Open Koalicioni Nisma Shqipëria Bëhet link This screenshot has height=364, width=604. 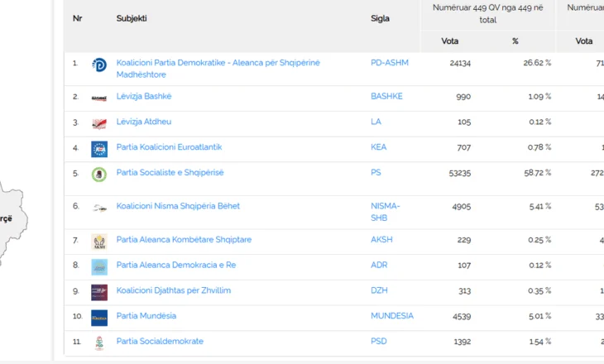tap(178, 206)
